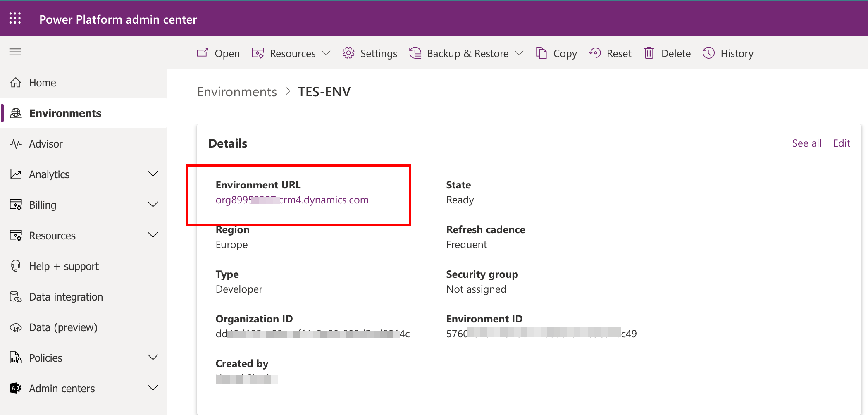Click See all in Details
This screenshot has width=868, height=415.
[806, 143]
